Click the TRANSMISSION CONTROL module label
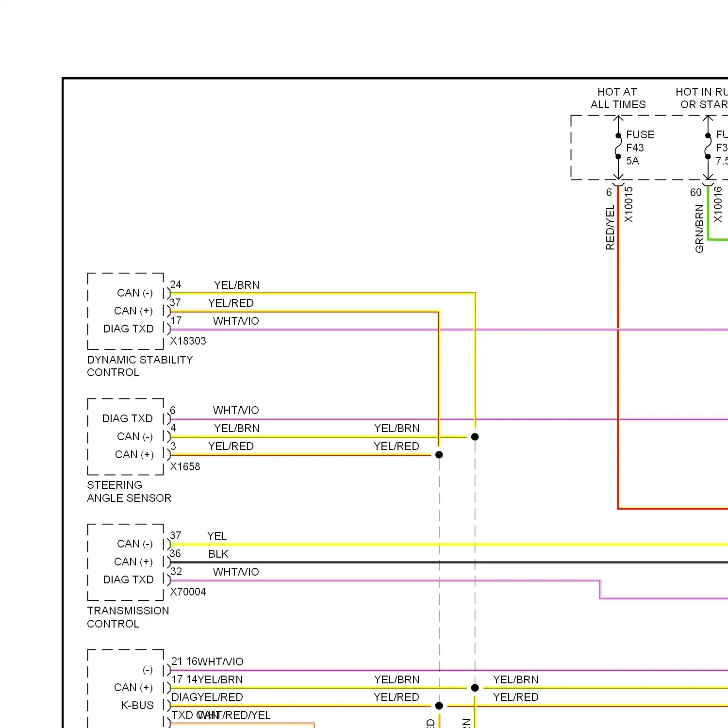The height and width of the screenshot is (728, 728). pos(128,617)
